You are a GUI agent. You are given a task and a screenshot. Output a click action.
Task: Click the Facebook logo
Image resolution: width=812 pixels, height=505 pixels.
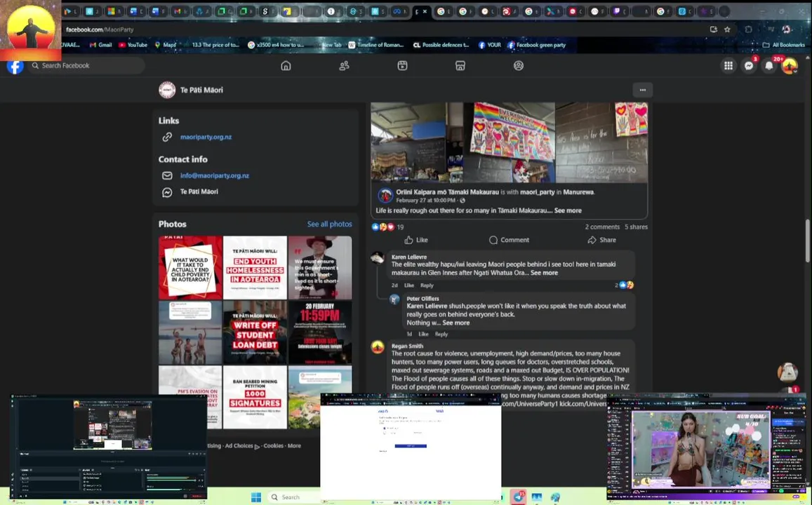[x=15, y=66]
